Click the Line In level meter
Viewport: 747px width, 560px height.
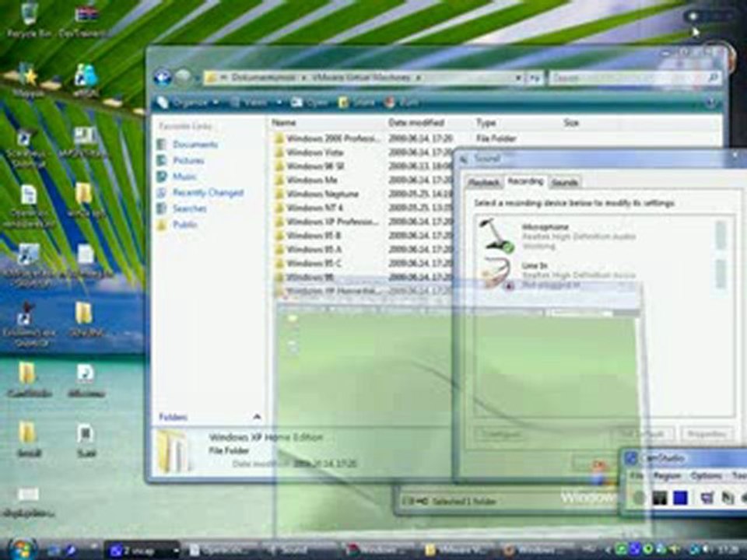[x=721, y=274]
